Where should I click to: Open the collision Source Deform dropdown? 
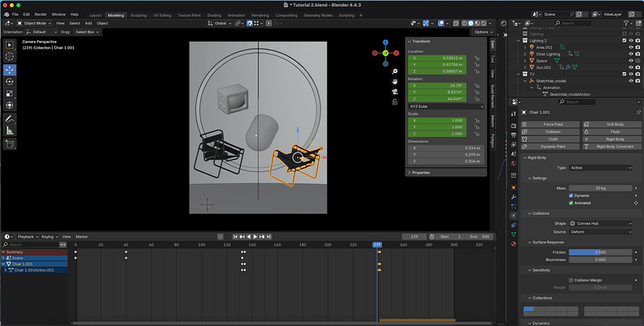(x=601, y=232)
